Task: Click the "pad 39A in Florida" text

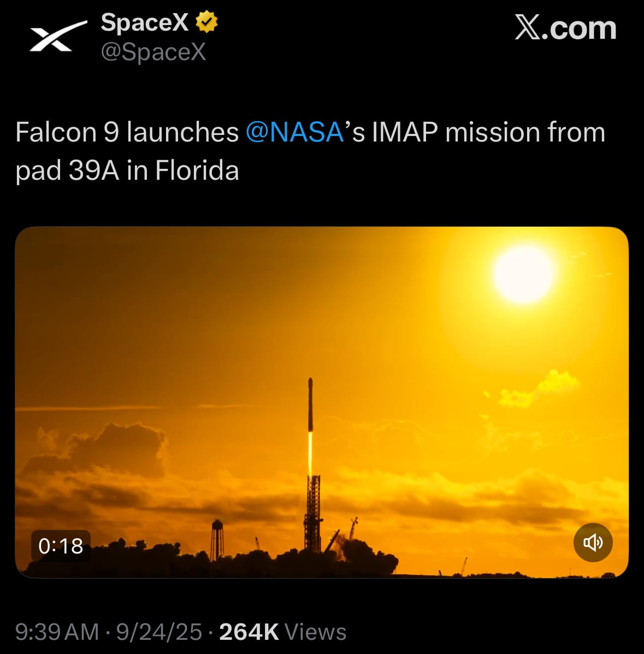Action: (127, 170)
